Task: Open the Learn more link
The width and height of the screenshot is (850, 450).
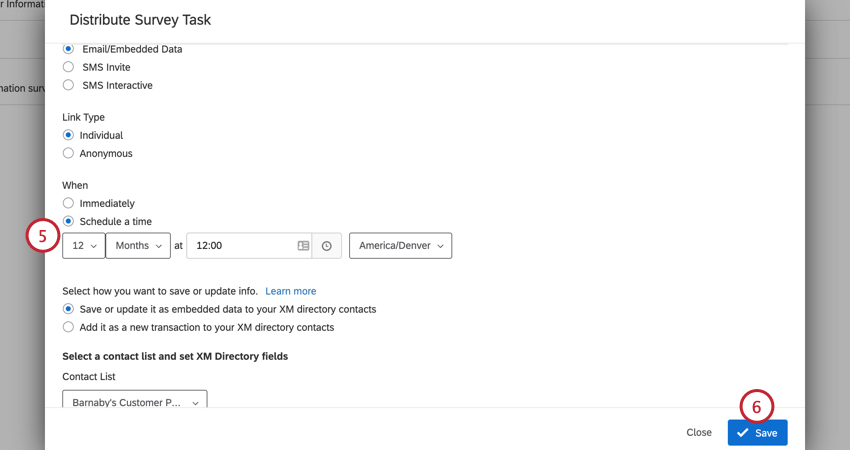Action: pos(291,291)
